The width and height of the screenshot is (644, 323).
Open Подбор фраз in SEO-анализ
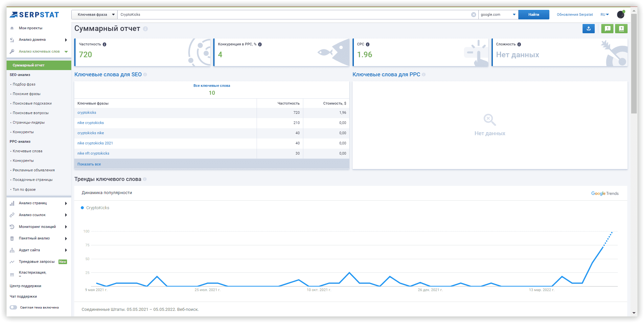coord(24,85)
